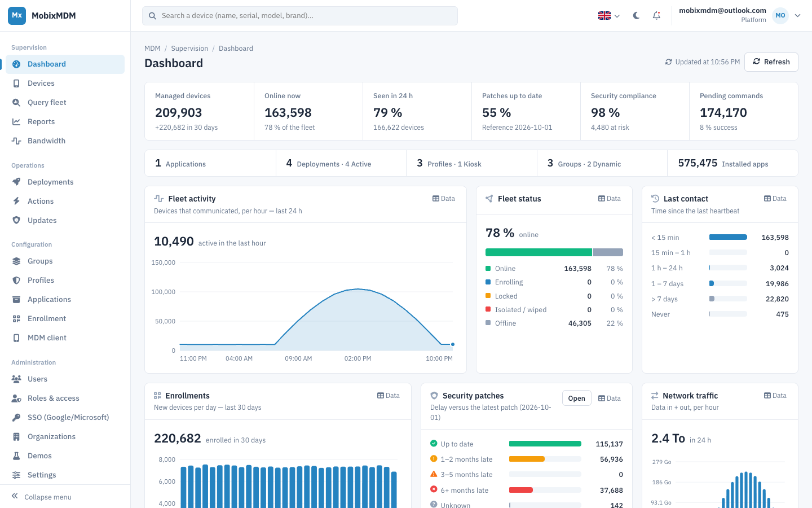Show Data for Network traffic

775,396
